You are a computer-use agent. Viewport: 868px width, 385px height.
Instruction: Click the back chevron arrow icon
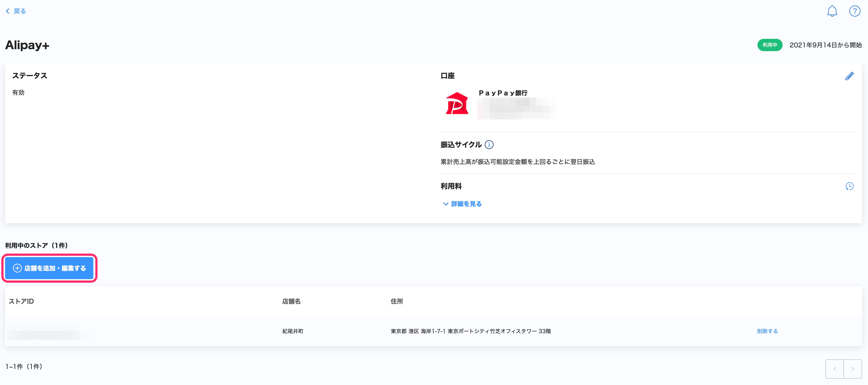8,11
